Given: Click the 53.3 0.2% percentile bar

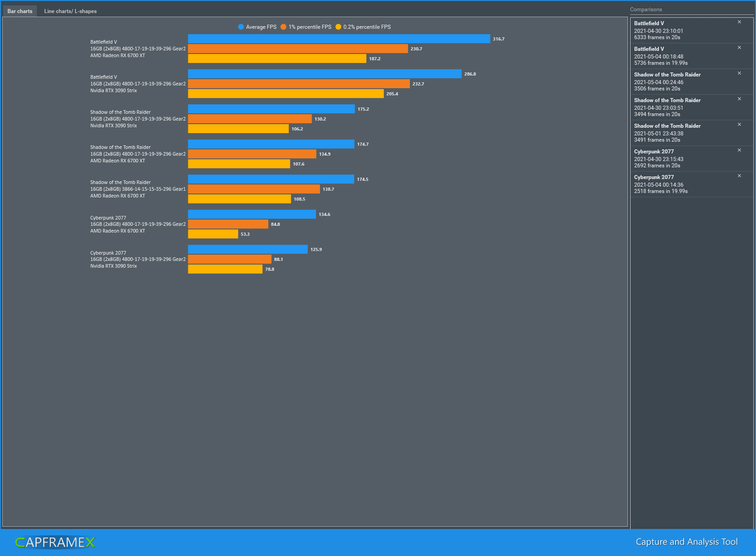Looking at the screenshot, I should 213,234.
